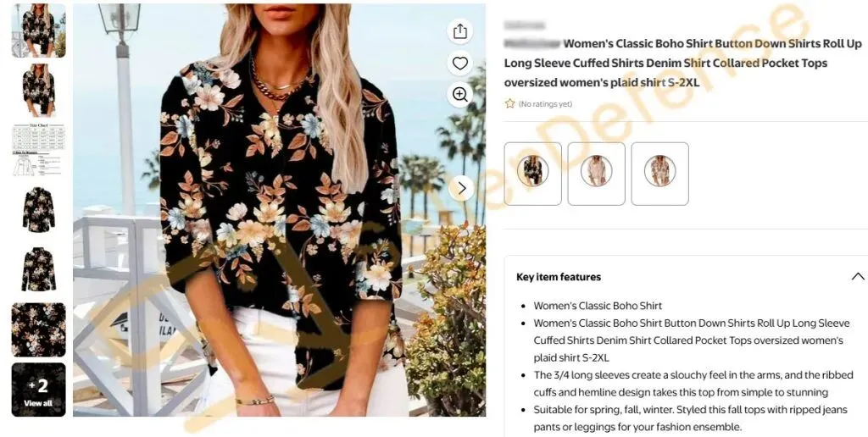The width and height of the screenshot is (868, 437).
Task: Pick the third light floral variant swatch
Action: [659, 174]
